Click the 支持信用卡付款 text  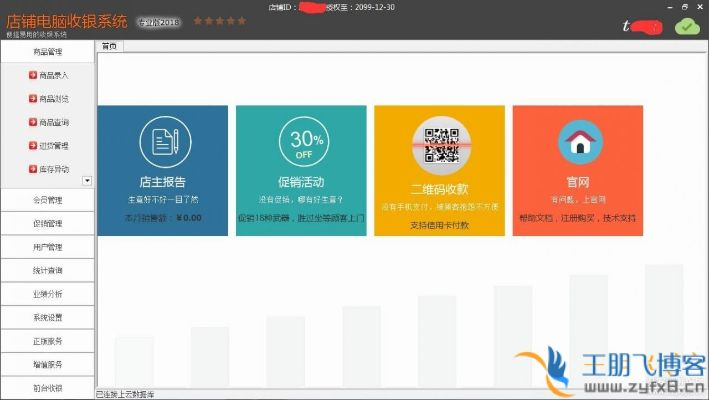point(440,225)
